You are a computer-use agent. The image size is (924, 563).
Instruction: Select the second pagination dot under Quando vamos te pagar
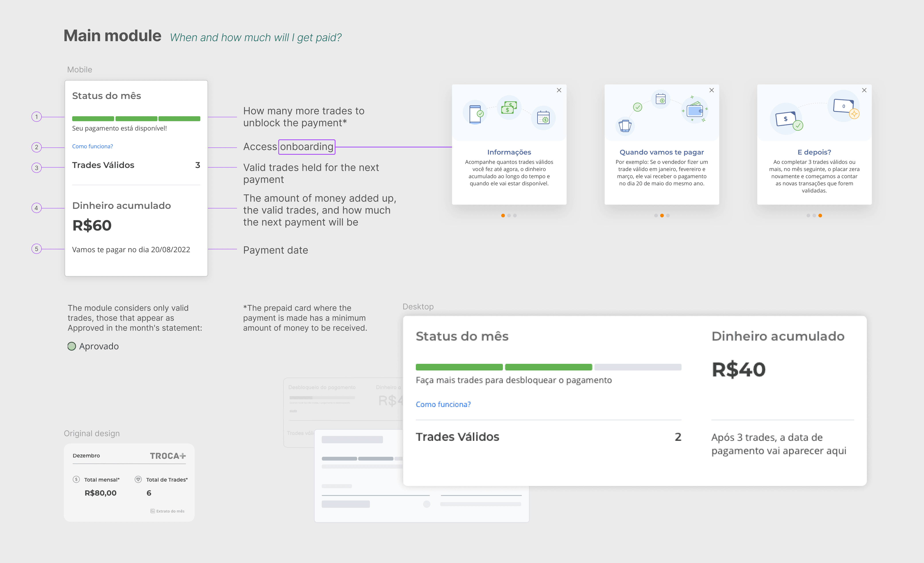click(x=662, y=216)
